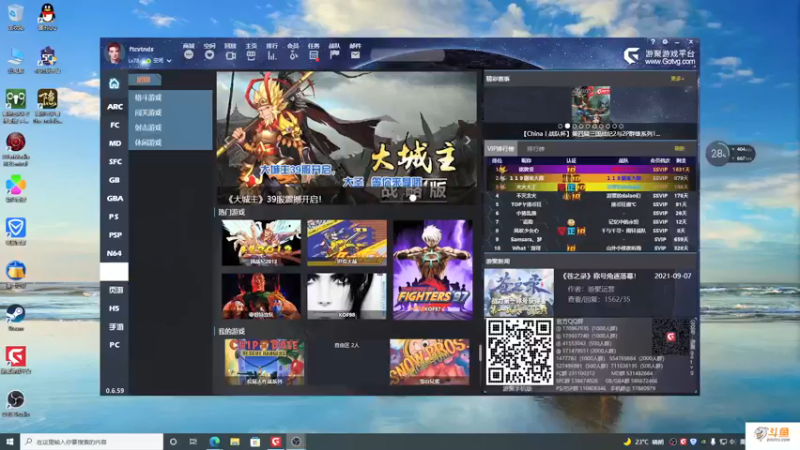Open the Recycle Bin desktop icon
This screenshot has width=800, height=450.
(16, 17)
